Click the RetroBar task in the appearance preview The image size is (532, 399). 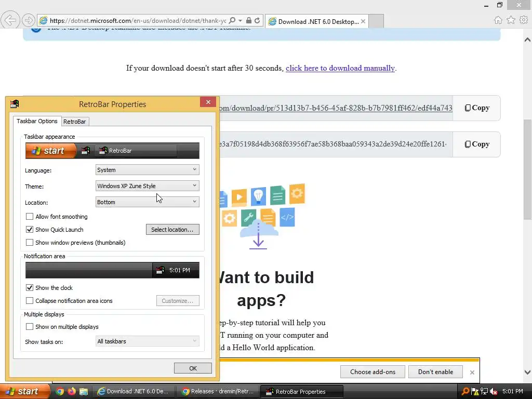point(136,151)
